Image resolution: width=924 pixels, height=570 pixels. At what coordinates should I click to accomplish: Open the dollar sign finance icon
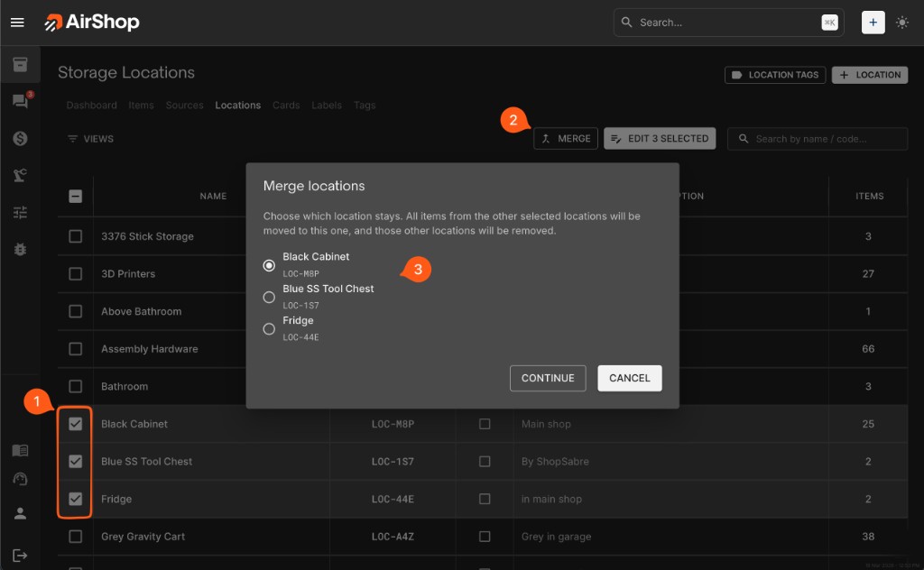20,138
